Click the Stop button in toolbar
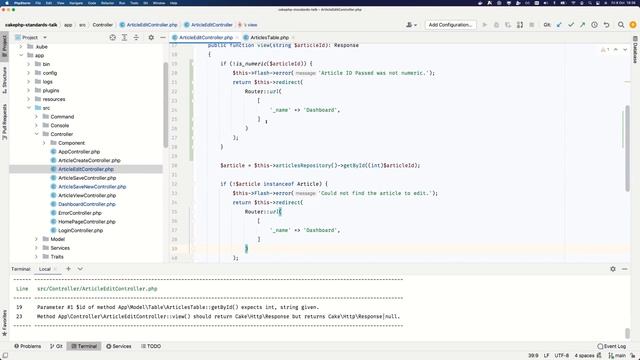This screenshot has width=640, height=360. pyautogui.click(x=531, y=25)
